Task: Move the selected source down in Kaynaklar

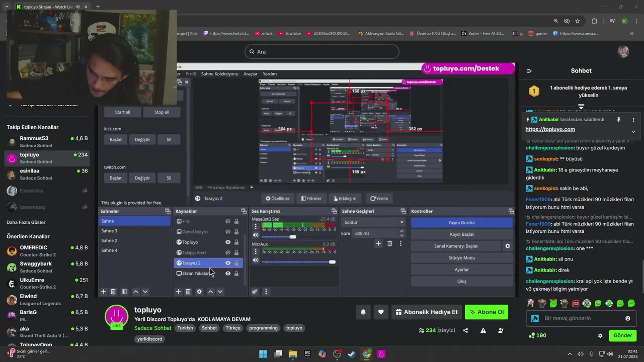Action: click(x=220, y=292)
